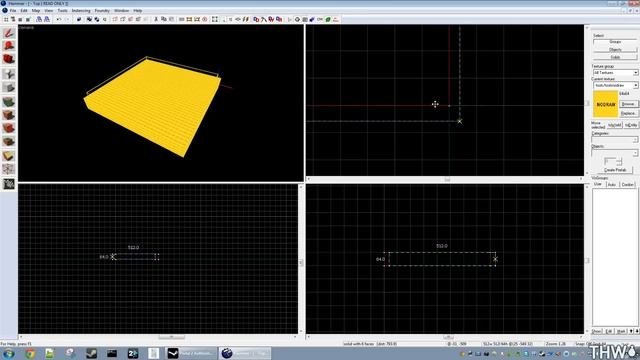Select the Vertex tool

9,169
